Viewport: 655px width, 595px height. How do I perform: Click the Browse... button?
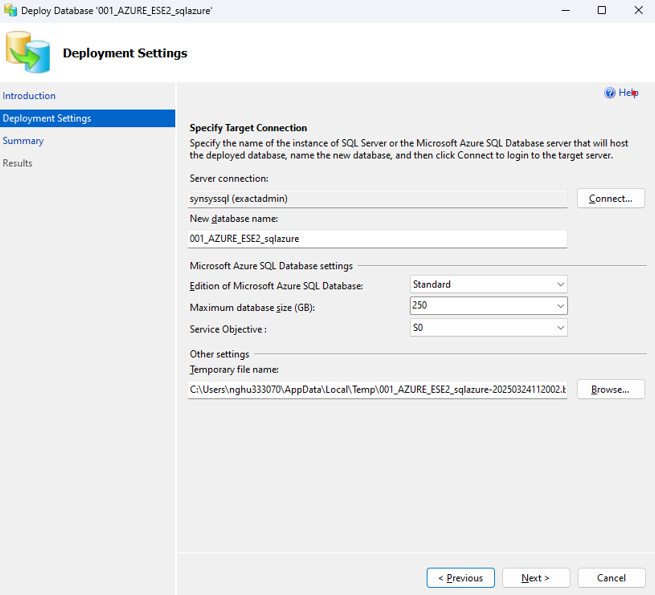[611, 389]
